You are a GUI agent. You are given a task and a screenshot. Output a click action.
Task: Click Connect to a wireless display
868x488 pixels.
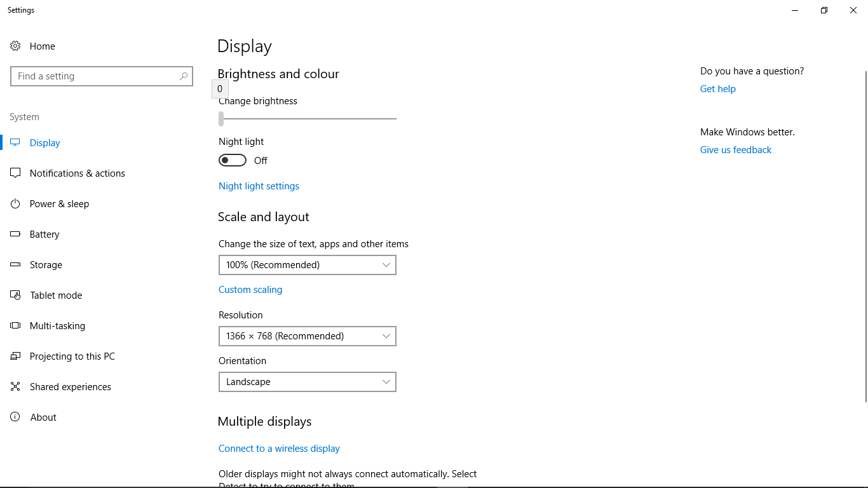279,448
